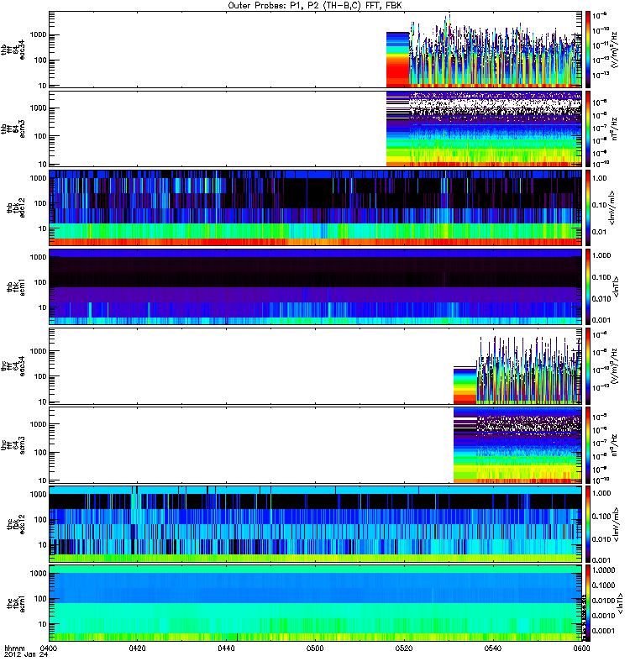
Task: Click the 0600 time axis label
Action: tap(581, 648)
